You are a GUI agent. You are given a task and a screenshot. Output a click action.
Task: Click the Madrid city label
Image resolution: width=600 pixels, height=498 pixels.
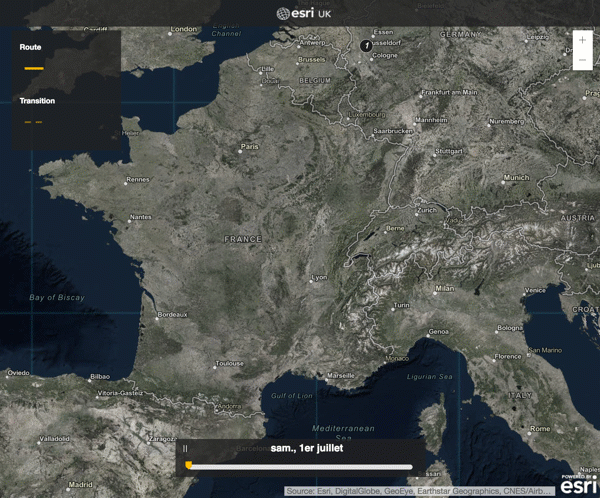(x=80, y=485)
